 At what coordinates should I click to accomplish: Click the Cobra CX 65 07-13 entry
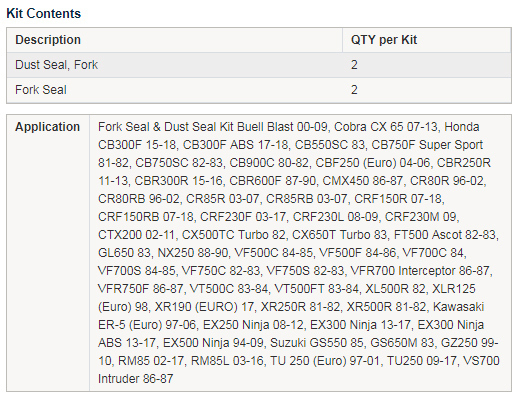click(x=386, y=127)
